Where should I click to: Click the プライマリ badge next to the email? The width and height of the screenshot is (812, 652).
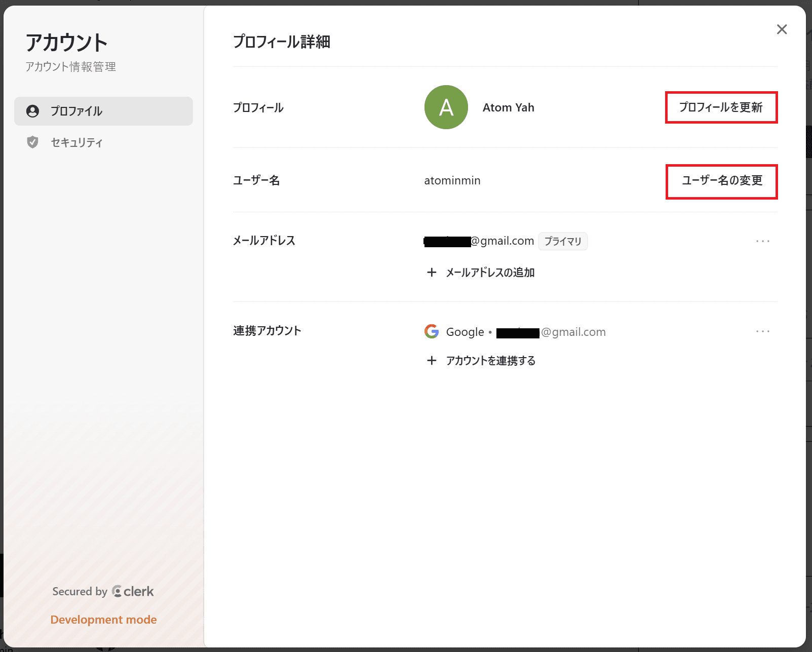563,241
